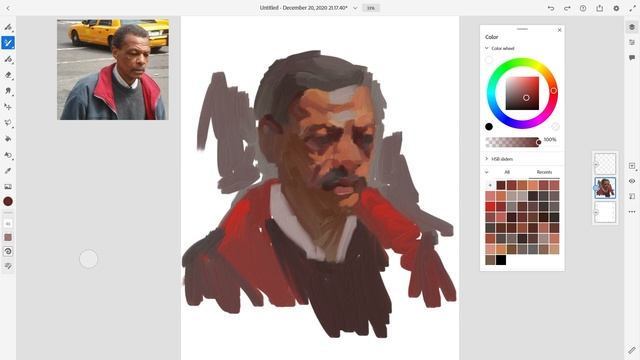Add current color with plus button
640x360 pixels.
(490, 185)
